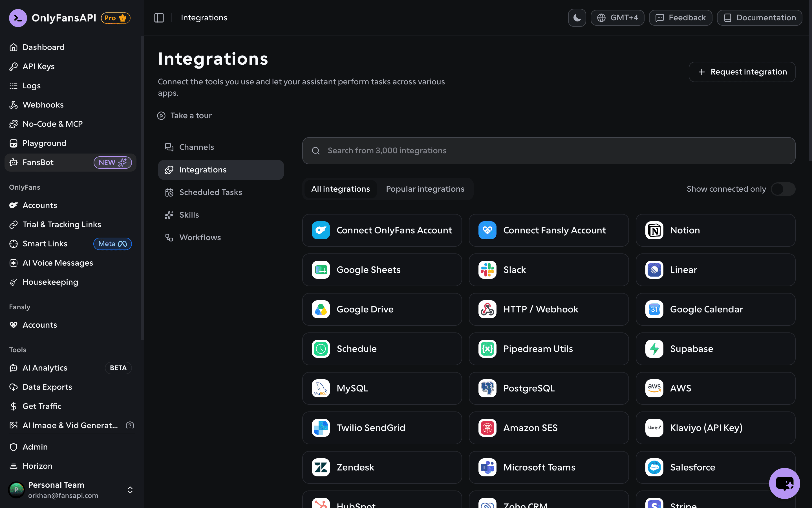Viewport: 812px width, 508px height.
Task: Open the GMT+4 timezone selector
Action: point(617,18)
